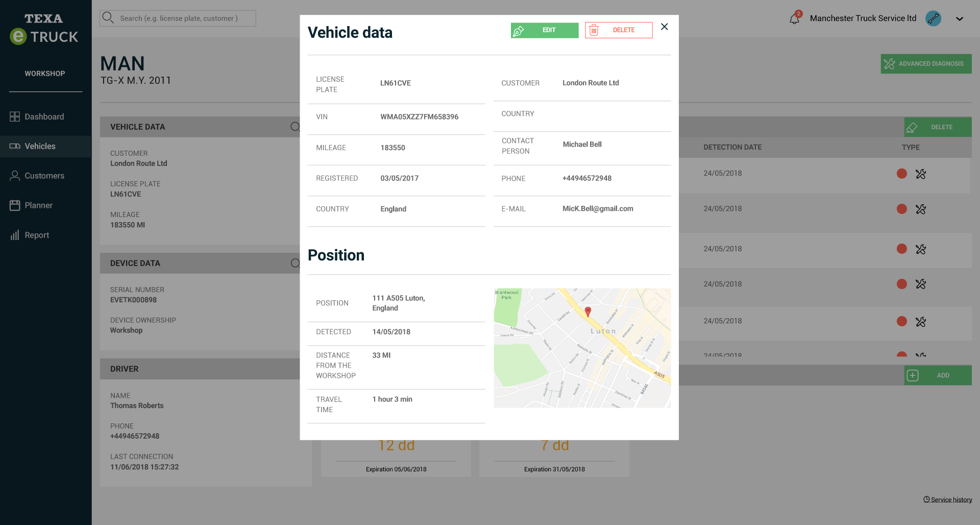
Task: Click the Planner calendar icon
Action: point(15,205)
